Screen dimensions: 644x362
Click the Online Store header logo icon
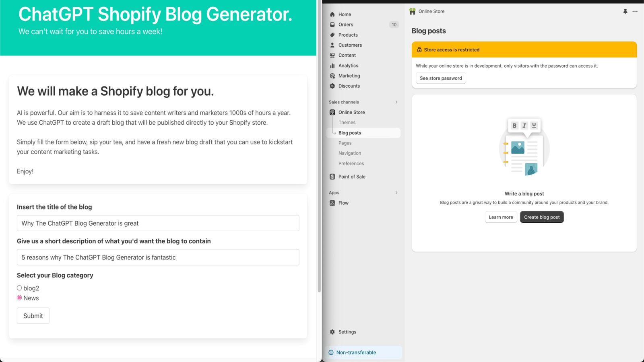coord(413,11)
